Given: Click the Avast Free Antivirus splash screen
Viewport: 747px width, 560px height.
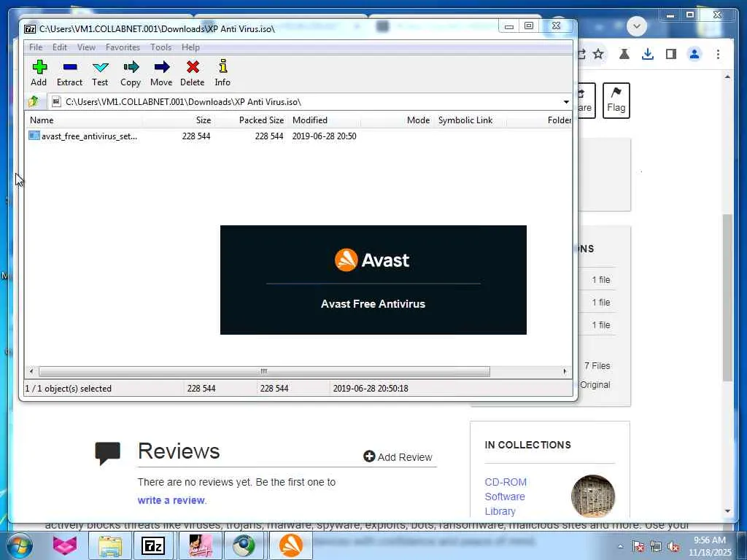Looking at the screenshot, I should pos(373,280).
